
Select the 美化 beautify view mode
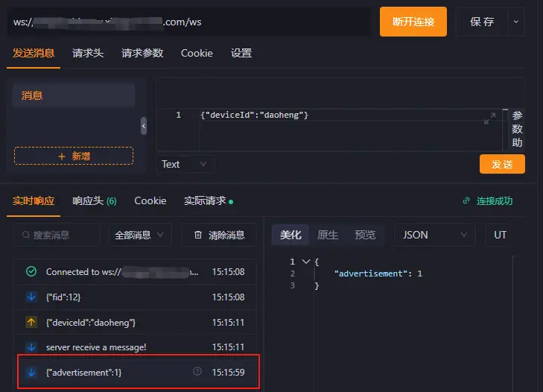point(290,235)
